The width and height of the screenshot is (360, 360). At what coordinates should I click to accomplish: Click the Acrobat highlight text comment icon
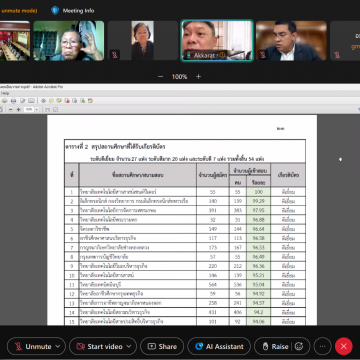pyautogui.click(x=59, y=101)
